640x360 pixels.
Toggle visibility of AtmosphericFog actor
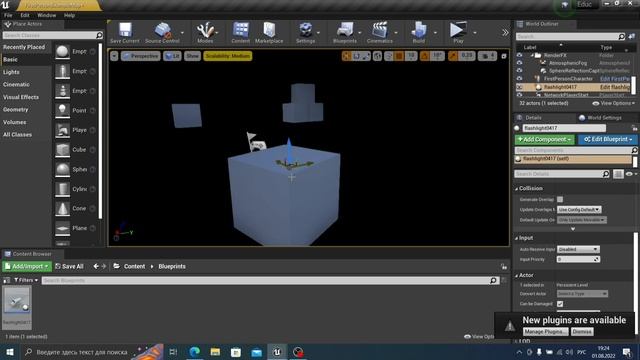point(519,63)
